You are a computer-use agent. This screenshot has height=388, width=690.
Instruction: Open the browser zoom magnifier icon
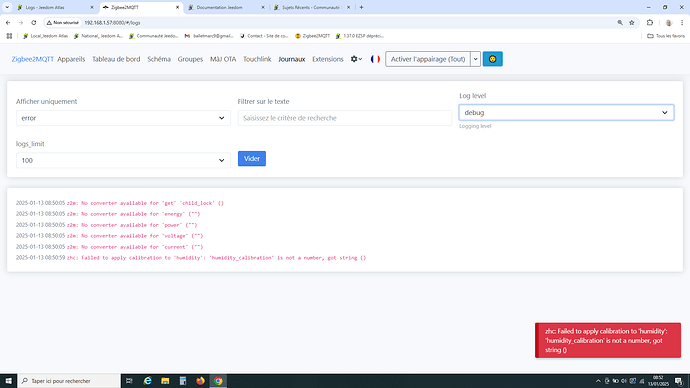[620, 22]
